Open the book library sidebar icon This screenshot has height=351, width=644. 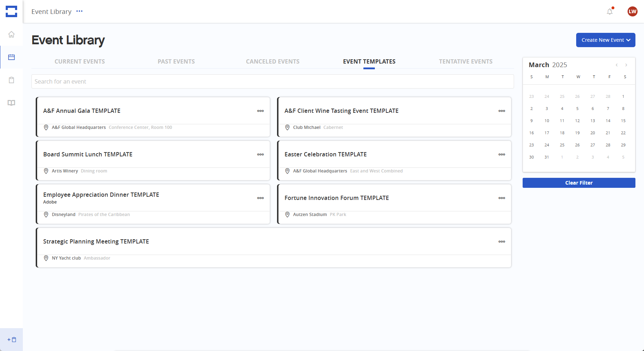[11, 103]
